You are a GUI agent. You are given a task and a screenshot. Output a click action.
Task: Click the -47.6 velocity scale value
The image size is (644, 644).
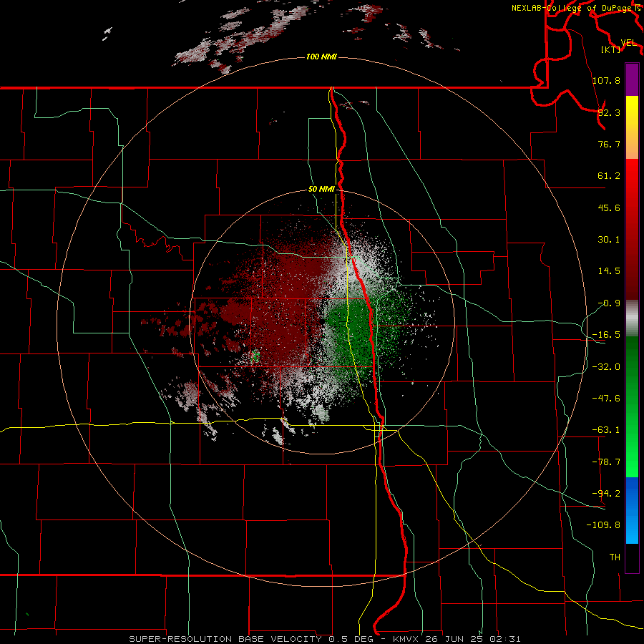coord(606,399)
